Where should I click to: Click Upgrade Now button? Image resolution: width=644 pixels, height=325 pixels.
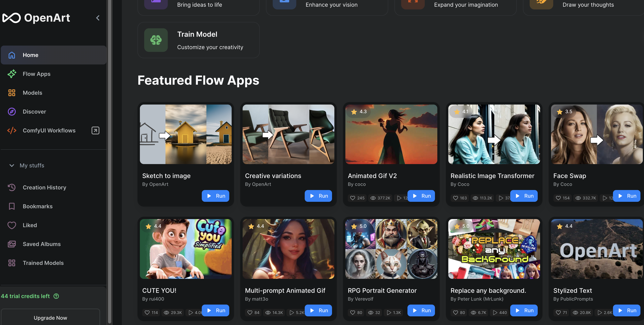50,318
